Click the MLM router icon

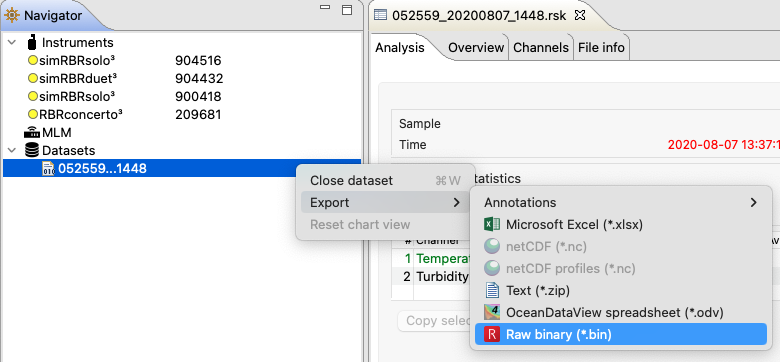32,133
